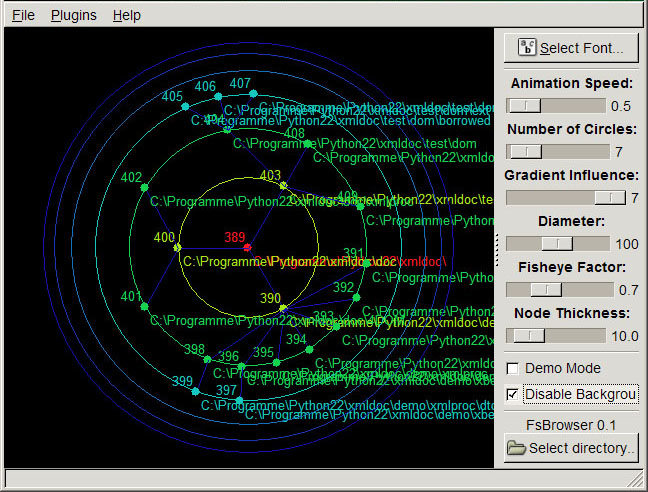648x492 pixels.
Task: Open the Help menu
Action: pos(126,15)
